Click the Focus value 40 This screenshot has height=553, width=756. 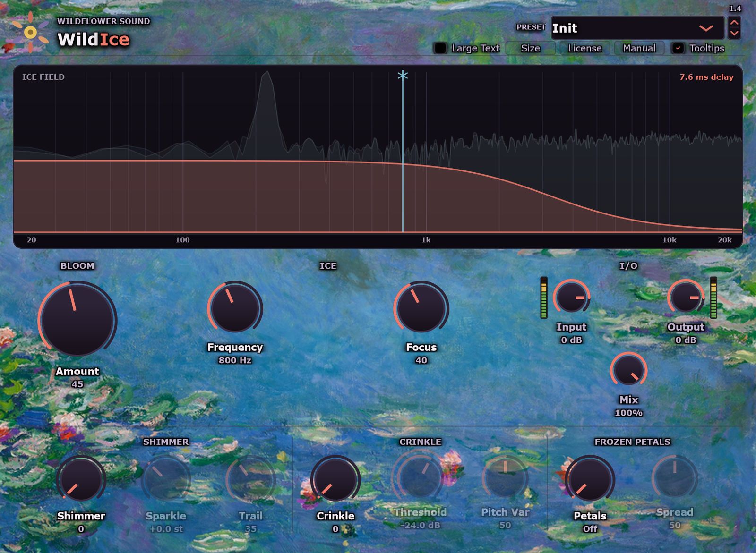pyautogui.click(x=421, y=360)
